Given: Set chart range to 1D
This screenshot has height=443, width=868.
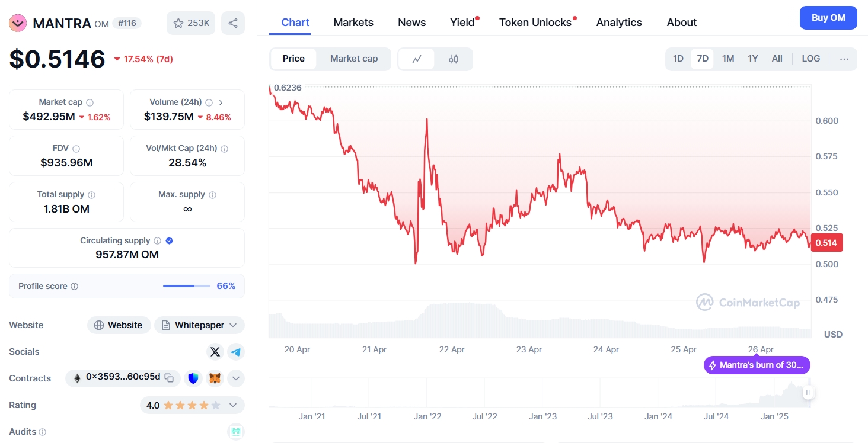Looking at the screenshot, I should pos(678,59).
